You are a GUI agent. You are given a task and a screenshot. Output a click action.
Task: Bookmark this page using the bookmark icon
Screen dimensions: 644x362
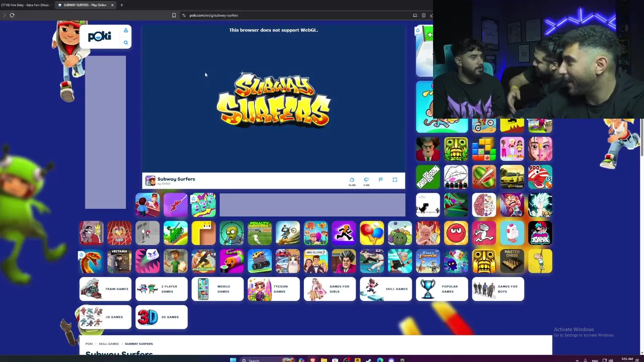174,15
